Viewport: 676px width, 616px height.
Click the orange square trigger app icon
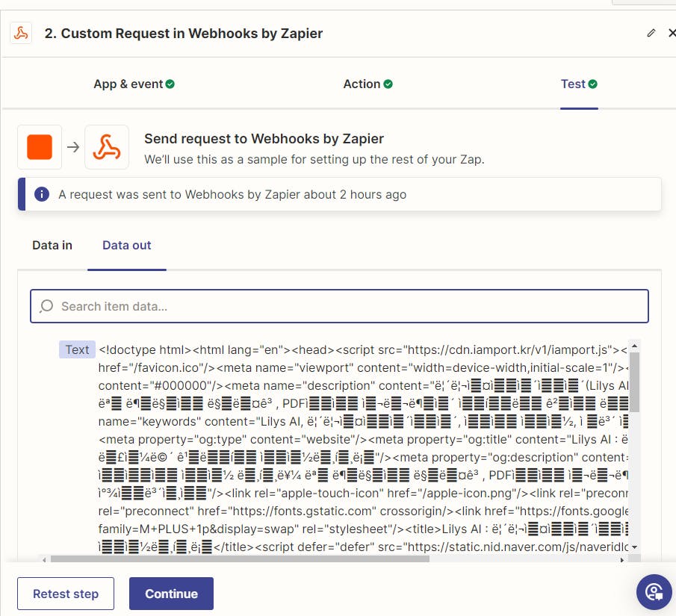tap(40, 147)
